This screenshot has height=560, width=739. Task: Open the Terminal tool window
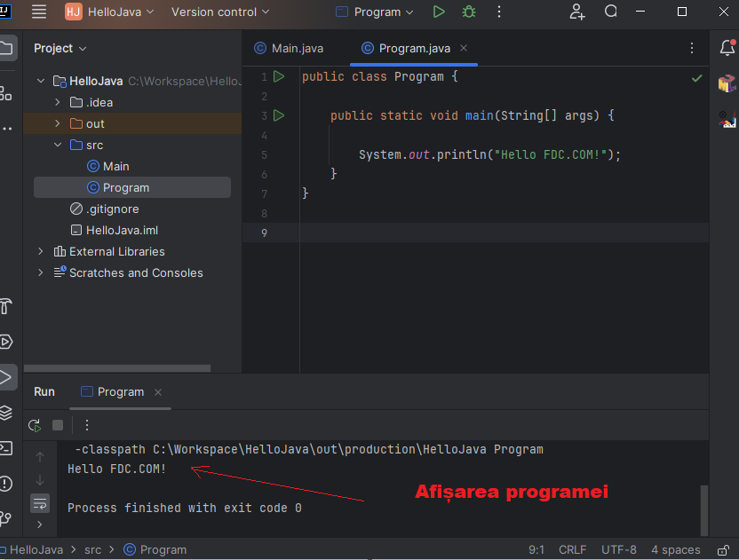(6, 448)
